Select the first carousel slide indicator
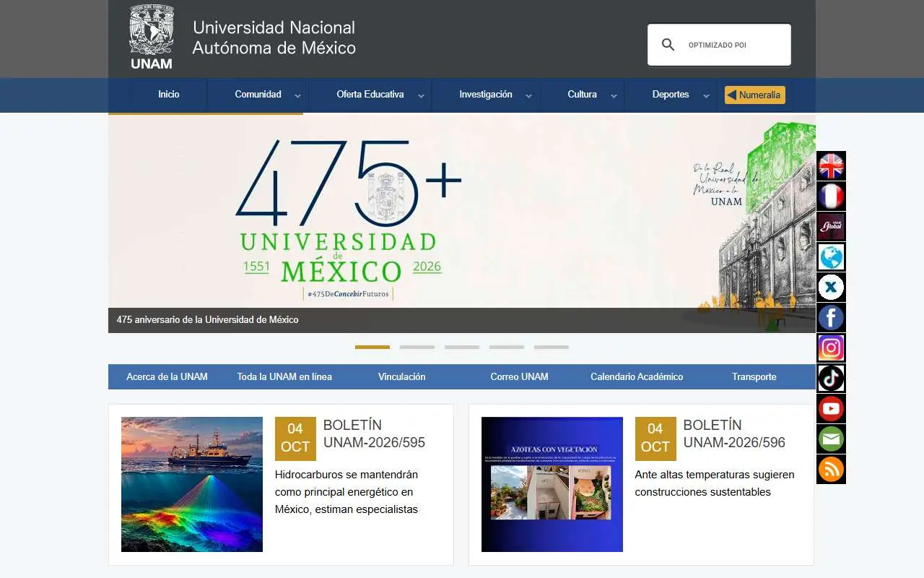924x578 pixels. [x=372, y=347]
